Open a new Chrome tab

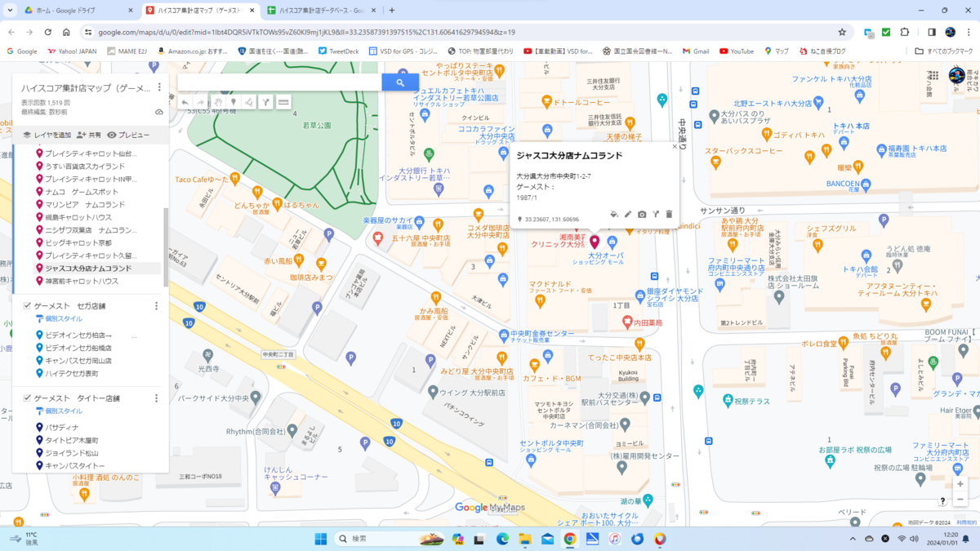(392, 10)
